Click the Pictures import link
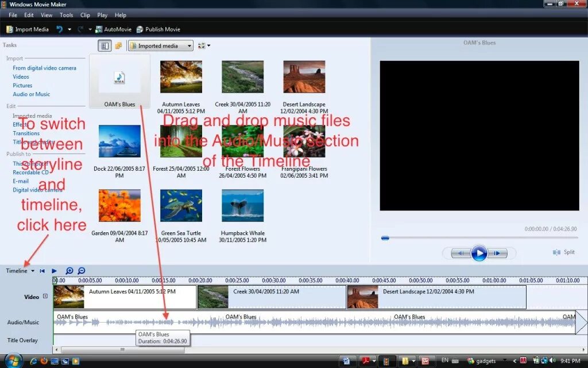 point(22,85)
